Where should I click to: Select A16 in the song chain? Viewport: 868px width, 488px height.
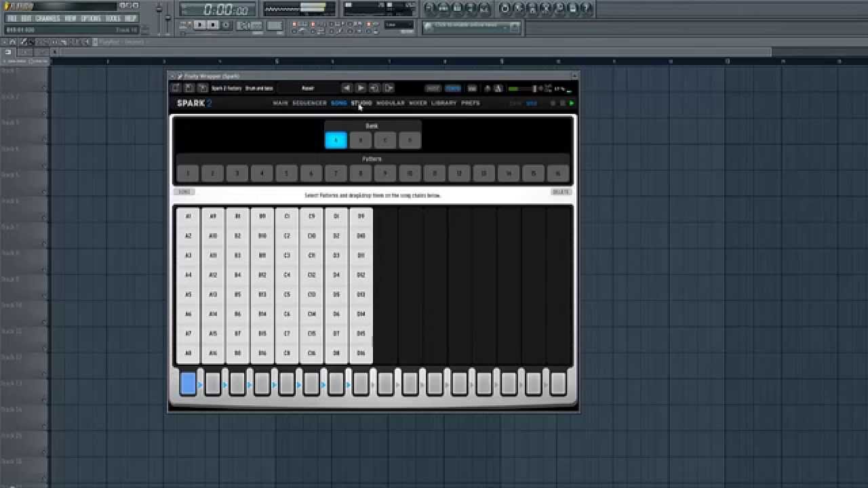pyautogui.click(x=212, y=353)
